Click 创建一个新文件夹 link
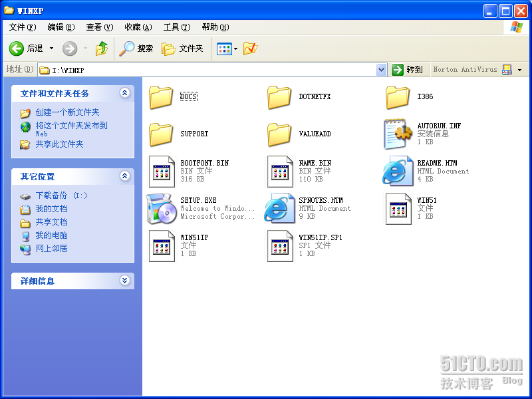Viewport: 532px width, 399px height. pos(67,112)
